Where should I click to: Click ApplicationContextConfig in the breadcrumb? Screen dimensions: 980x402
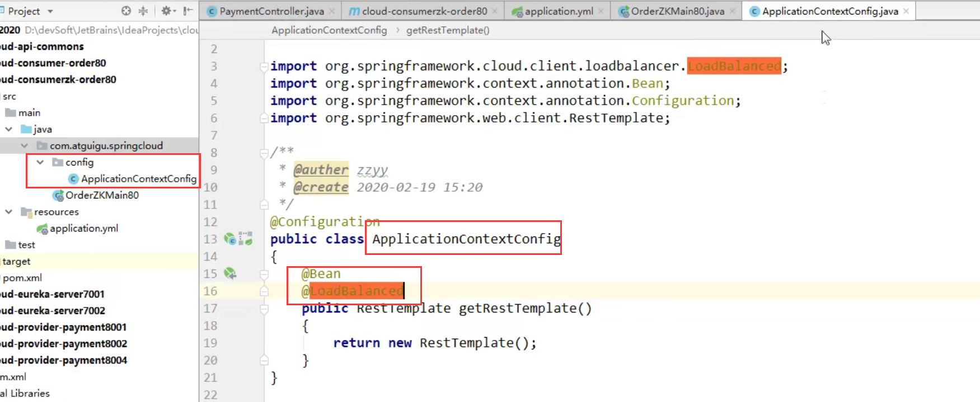click(329, 30)
